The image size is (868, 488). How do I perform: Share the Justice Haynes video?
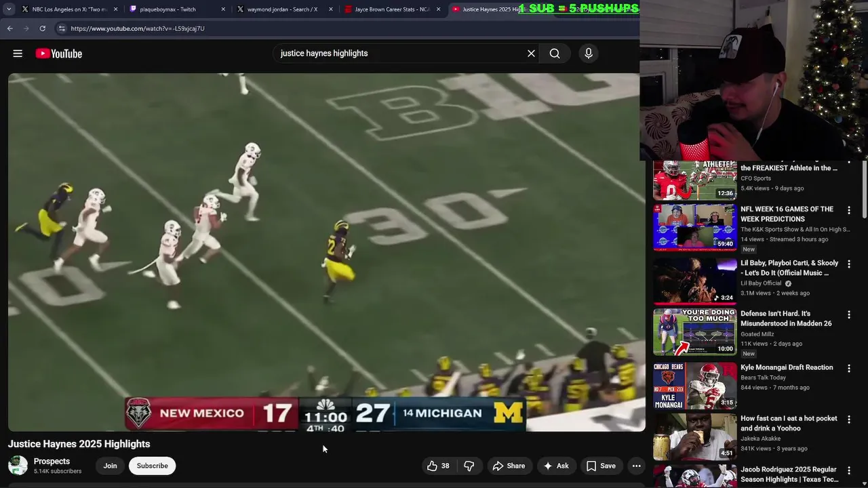[509, 466]
